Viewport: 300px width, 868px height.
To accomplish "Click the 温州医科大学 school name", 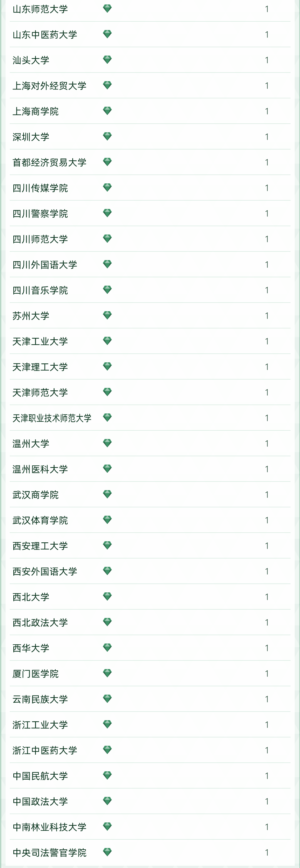I will tap(40, 469).
